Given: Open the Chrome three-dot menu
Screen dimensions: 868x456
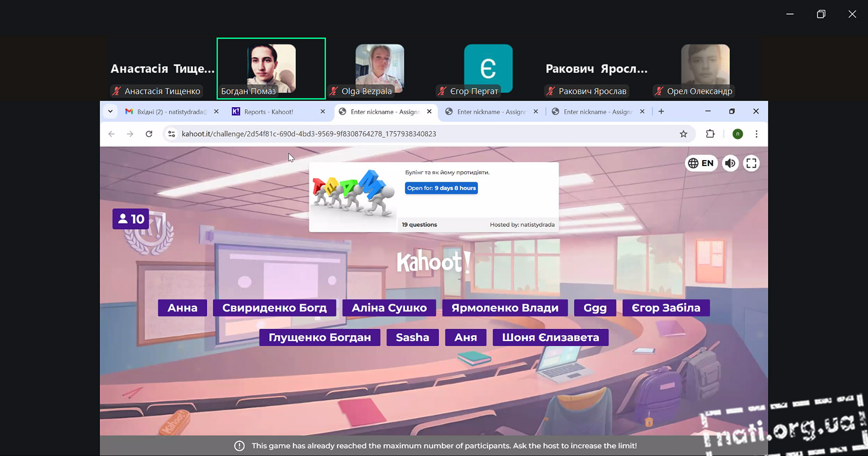Looking at the screenshot, I should click(x=756, y=134).
